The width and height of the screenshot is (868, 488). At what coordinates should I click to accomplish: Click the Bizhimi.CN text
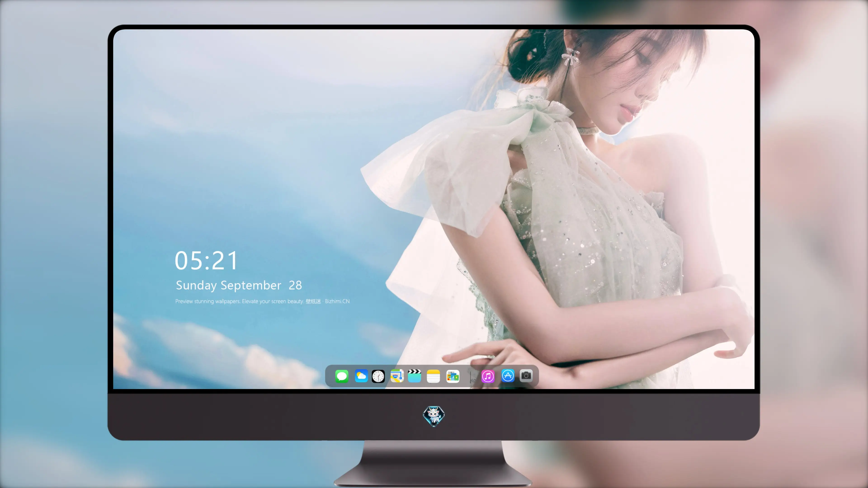(337, 301)
